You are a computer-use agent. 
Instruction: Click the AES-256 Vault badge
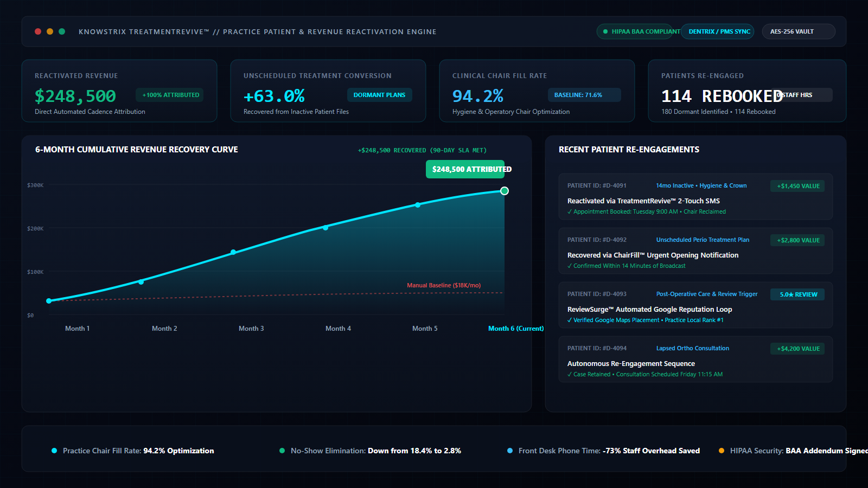[x=799, y=31]
